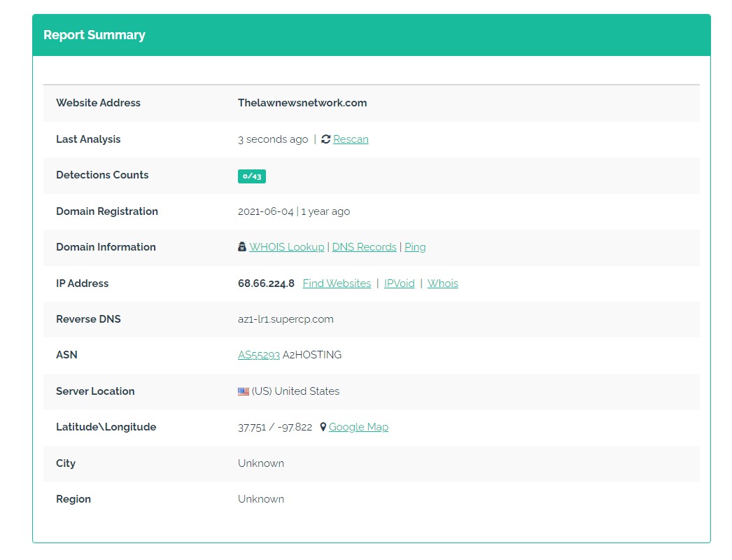The image size is (732, 560).
Task: Open the Find Websites link
Action: pos(337,283)
